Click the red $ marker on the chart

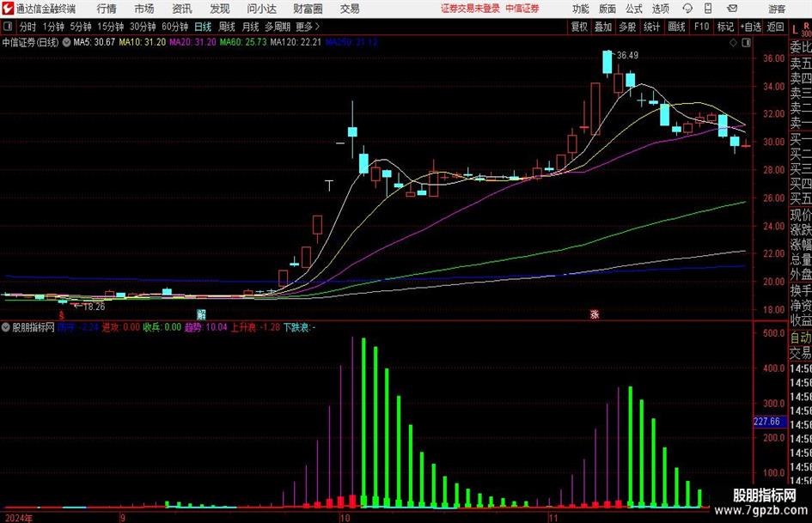[x=62, y=315]
